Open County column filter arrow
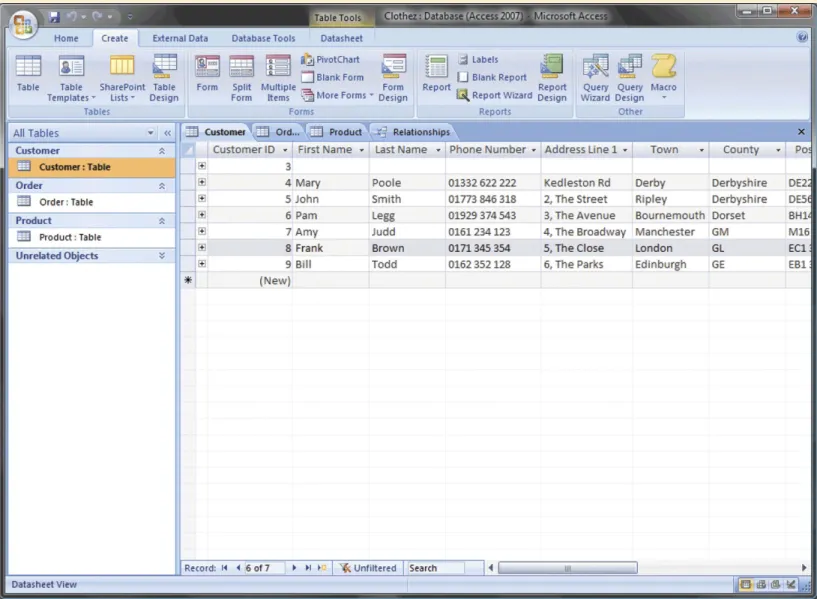 778,150
